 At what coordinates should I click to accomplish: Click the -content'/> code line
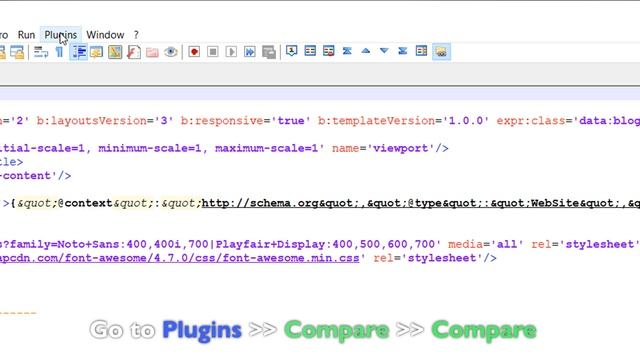(x=36, y=176)
